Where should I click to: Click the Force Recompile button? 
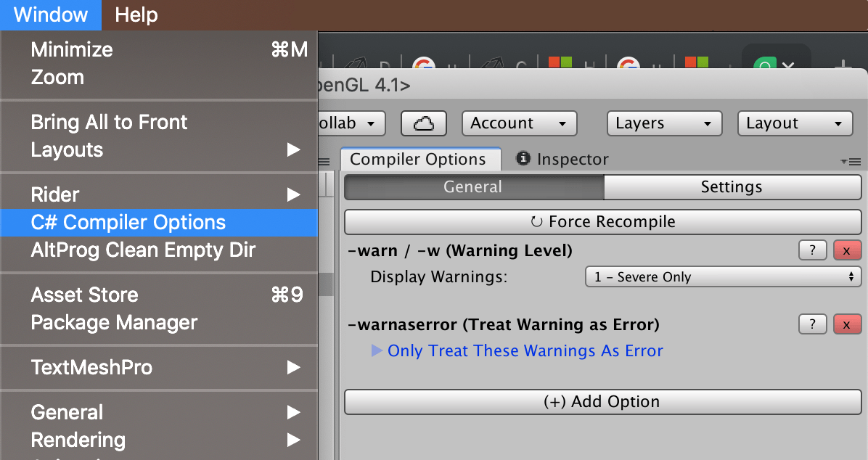[602, 222]
